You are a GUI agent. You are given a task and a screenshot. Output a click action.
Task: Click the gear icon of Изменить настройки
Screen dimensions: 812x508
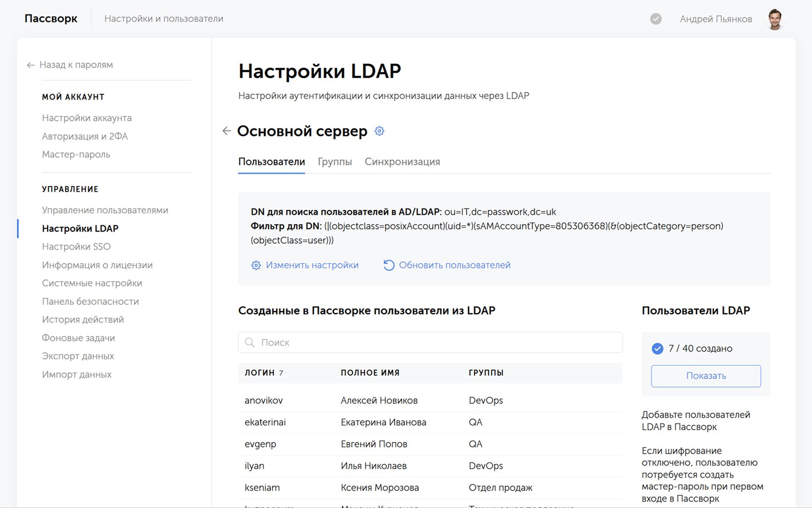(x=256, y=265)
